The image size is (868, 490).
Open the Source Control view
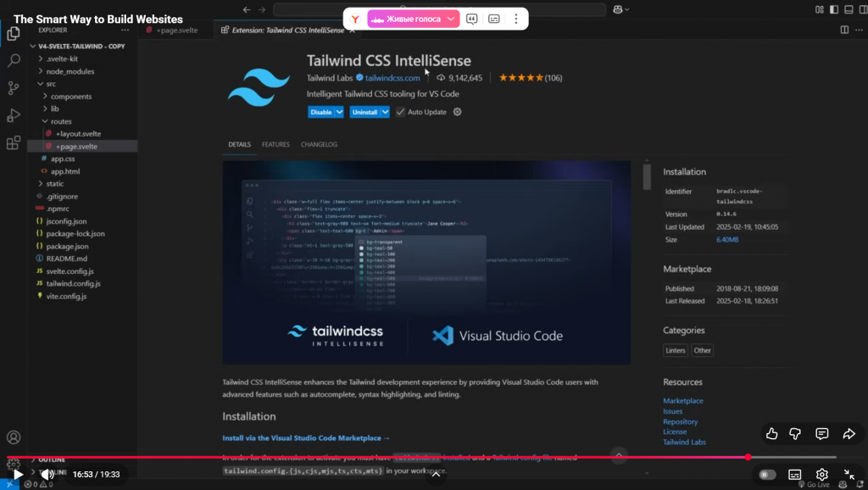pos(14,88)
